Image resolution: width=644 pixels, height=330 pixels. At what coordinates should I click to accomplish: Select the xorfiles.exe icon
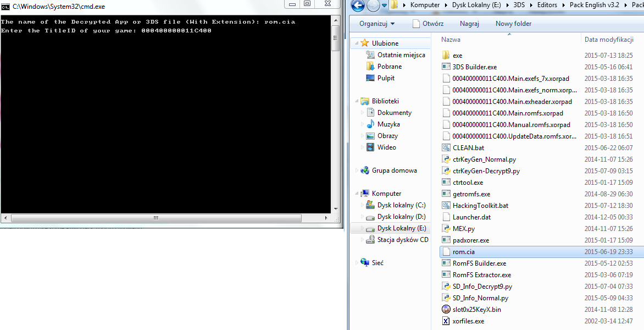tap(446, 321)
